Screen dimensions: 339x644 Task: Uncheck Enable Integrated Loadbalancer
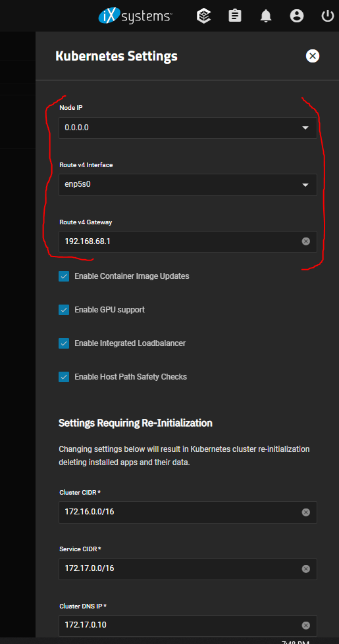pyautogui.click(x=64, y=343)
